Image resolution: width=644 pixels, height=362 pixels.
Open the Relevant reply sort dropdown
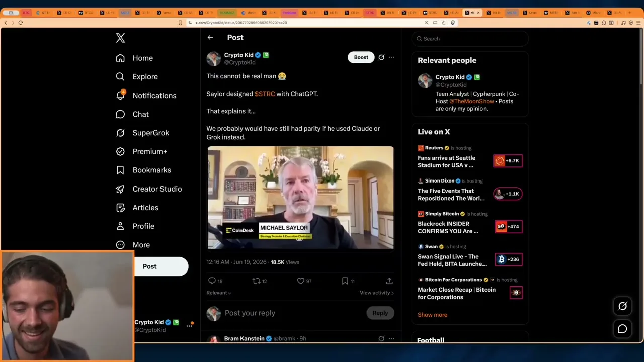219,293
